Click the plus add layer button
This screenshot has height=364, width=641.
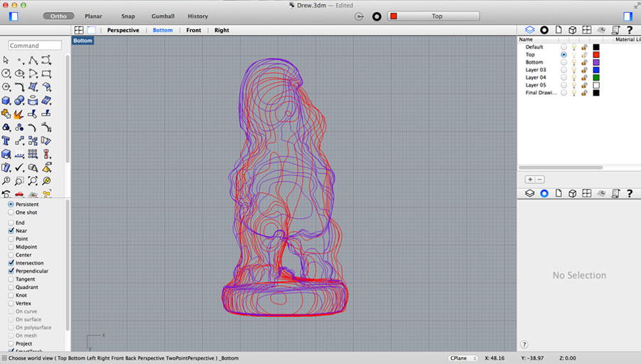point(530,180)
